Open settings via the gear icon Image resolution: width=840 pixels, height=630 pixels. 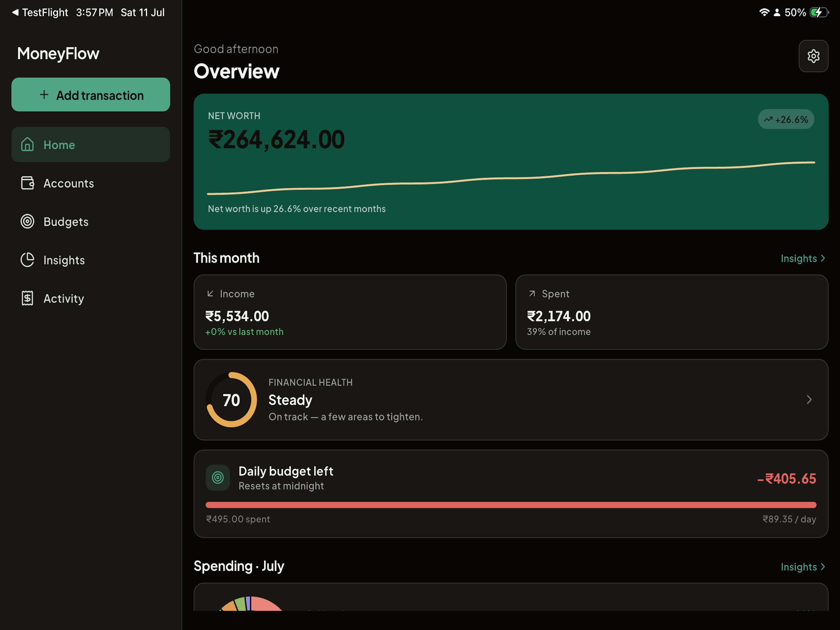(813, 56)
